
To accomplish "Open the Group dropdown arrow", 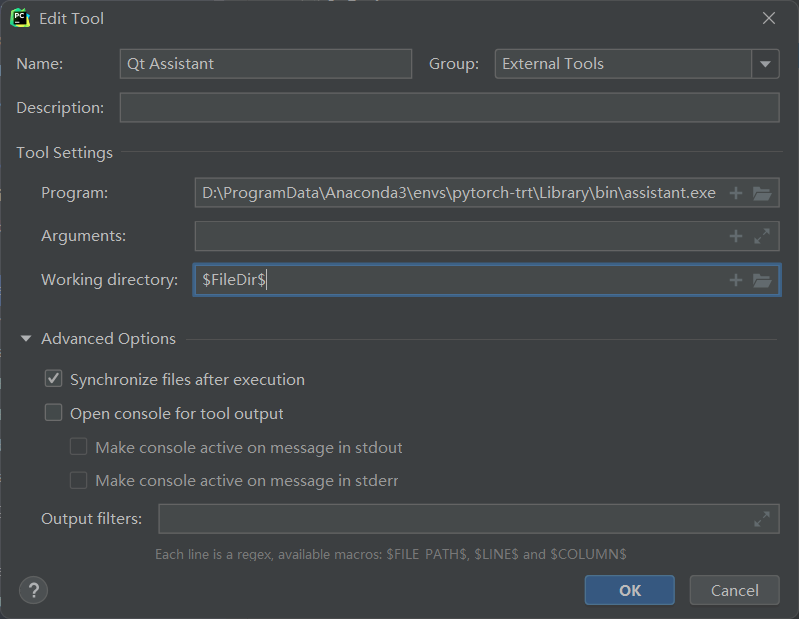I will [x=766, y=64].
